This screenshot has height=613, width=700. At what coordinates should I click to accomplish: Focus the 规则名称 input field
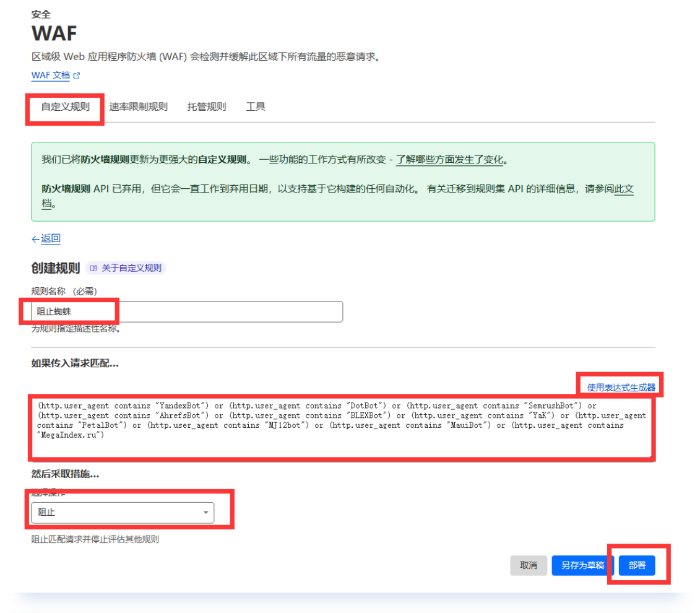pyautogui.click(x=187, y=311)
